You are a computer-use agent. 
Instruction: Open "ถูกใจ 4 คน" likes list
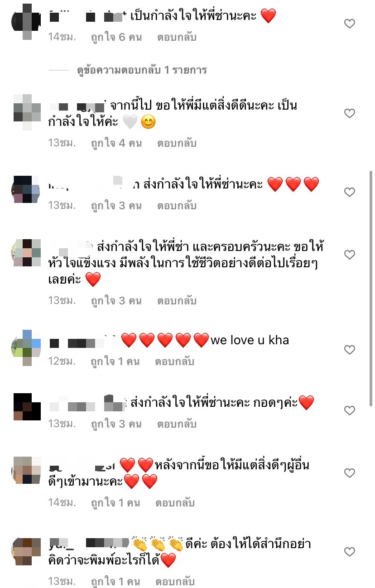(x=116, y=143)
